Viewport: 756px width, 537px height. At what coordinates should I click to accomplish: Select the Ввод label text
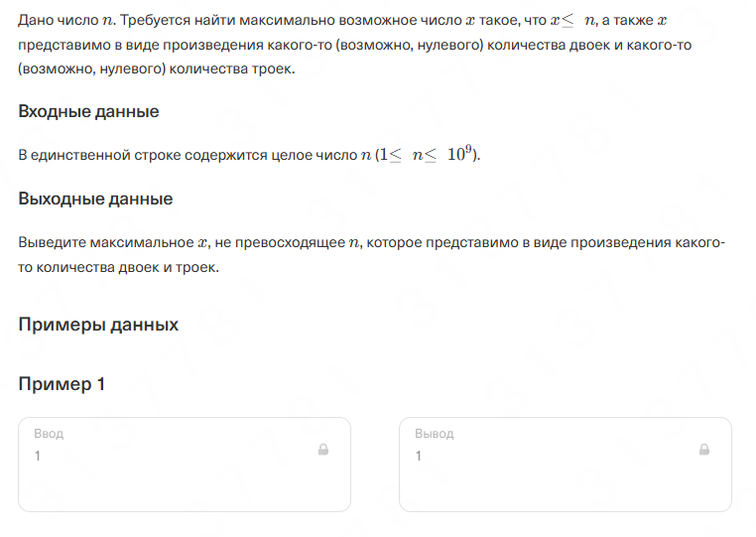49,433
